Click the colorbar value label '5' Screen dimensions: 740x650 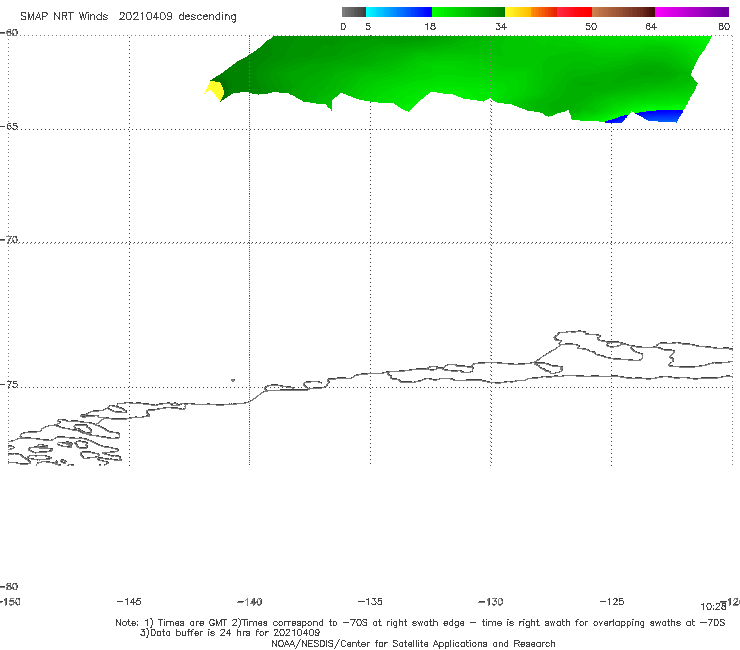[368, 27]
